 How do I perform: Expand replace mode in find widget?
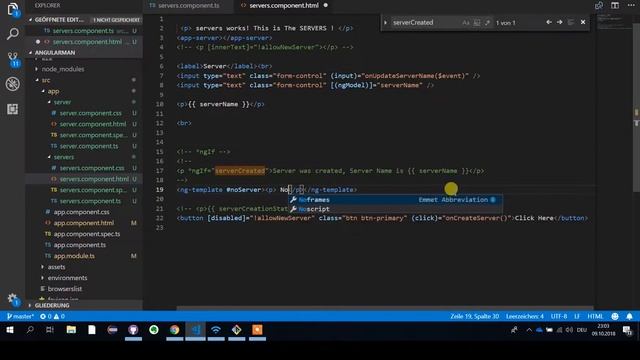[385, 23]
